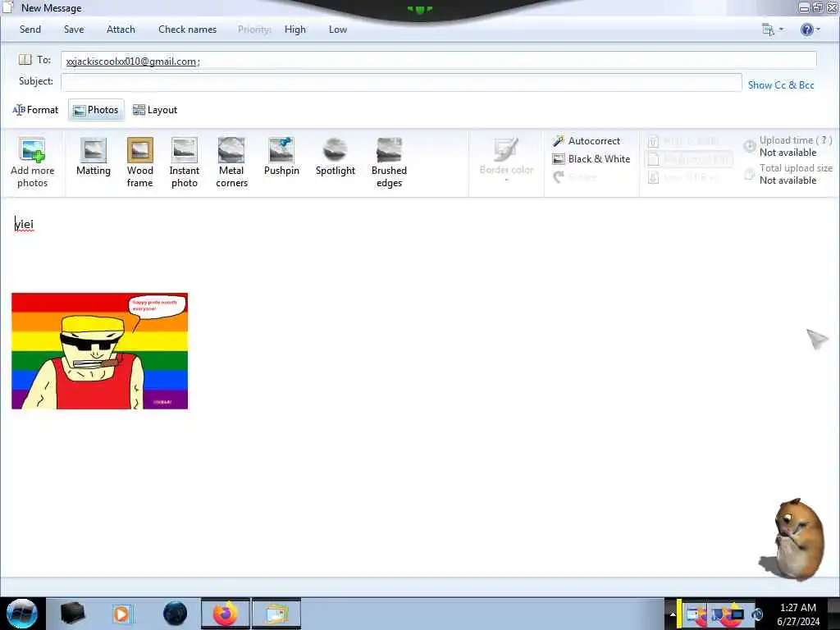This screenshot has width=840, height=630.
Task: Open the Photos tab
Action: coord(97,110)
